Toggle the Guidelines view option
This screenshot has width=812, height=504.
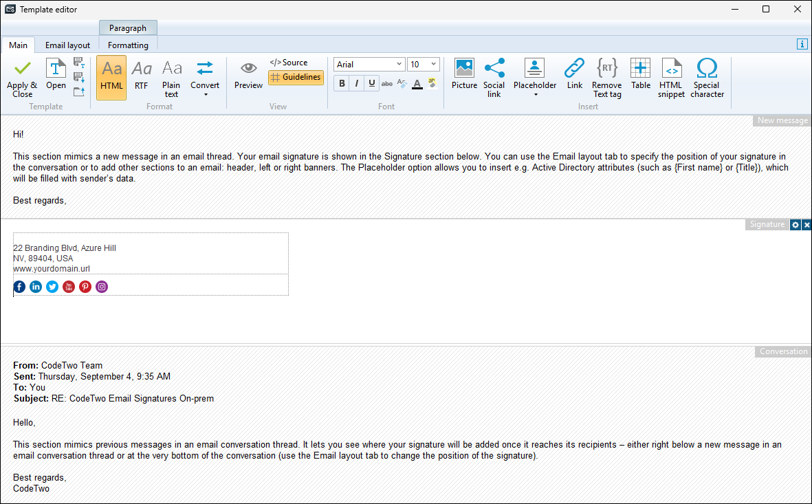pos(296,78)
